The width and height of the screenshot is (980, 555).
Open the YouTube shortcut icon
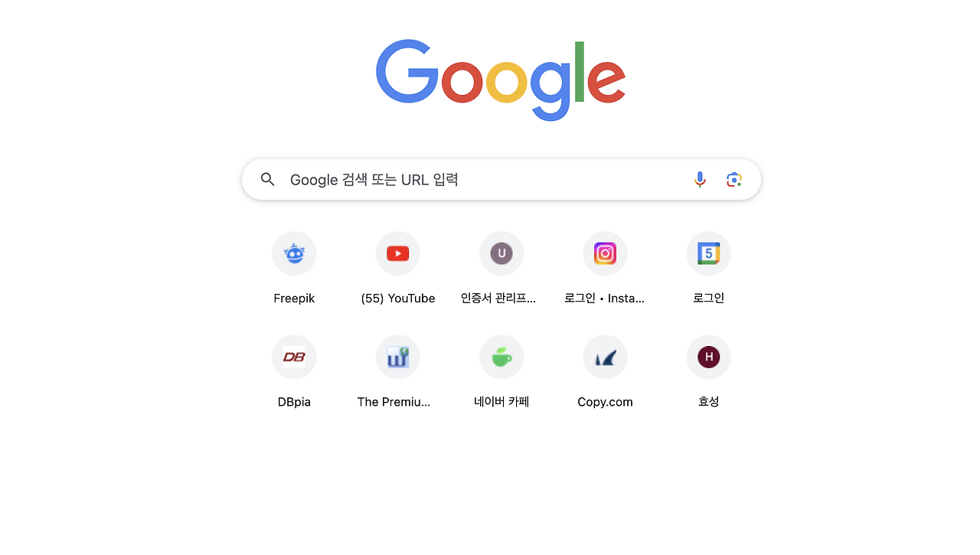pyautogui.click(x=398, y=253)
